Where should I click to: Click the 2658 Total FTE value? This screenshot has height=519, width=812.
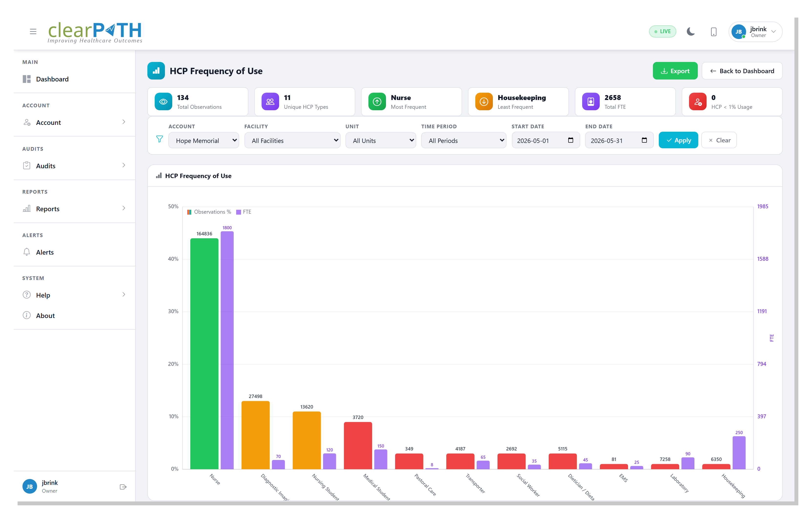click(x=612, y=97)
